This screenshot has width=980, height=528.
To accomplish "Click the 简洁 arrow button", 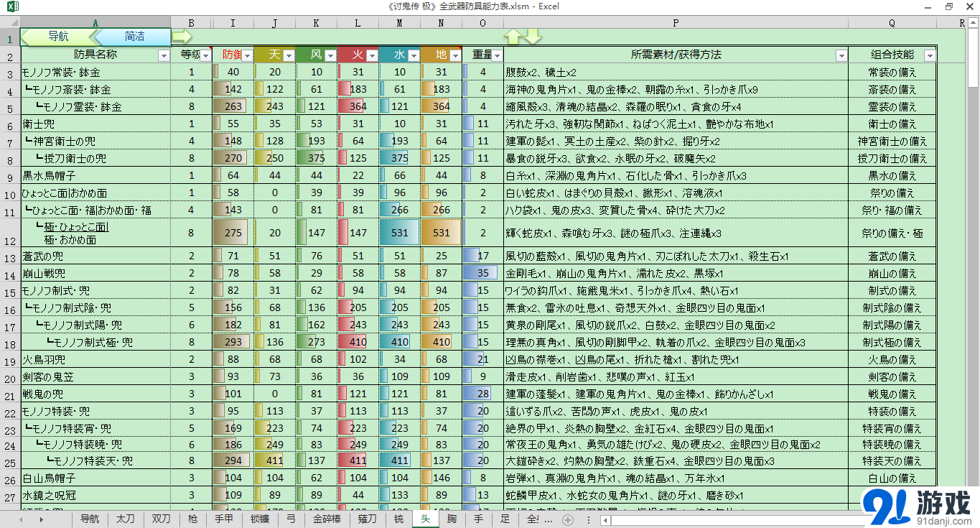I will [x=134, y=36].
